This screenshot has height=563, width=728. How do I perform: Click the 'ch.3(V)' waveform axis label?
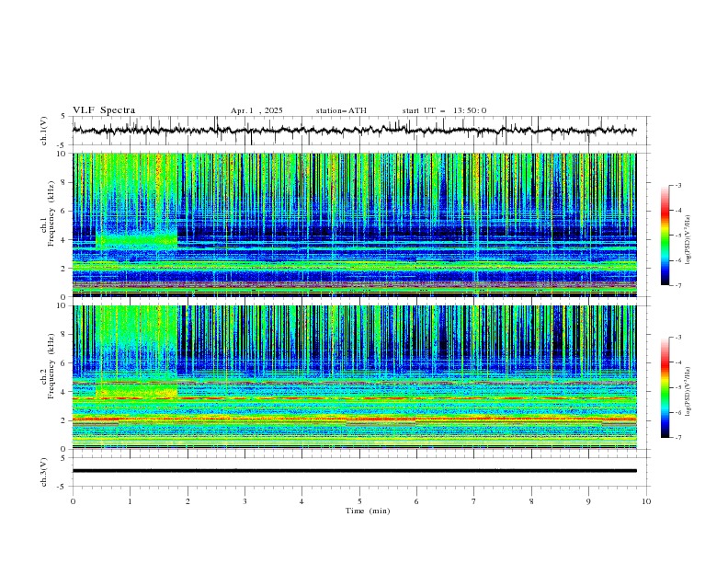(x=44, y=472)
